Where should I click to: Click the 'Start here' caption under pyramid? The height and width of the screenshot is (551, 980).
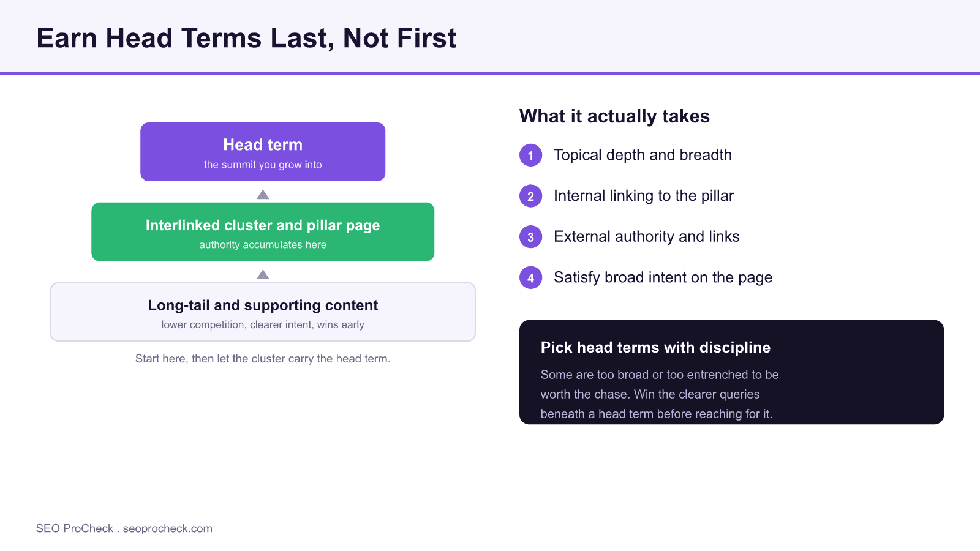point(263,359)
